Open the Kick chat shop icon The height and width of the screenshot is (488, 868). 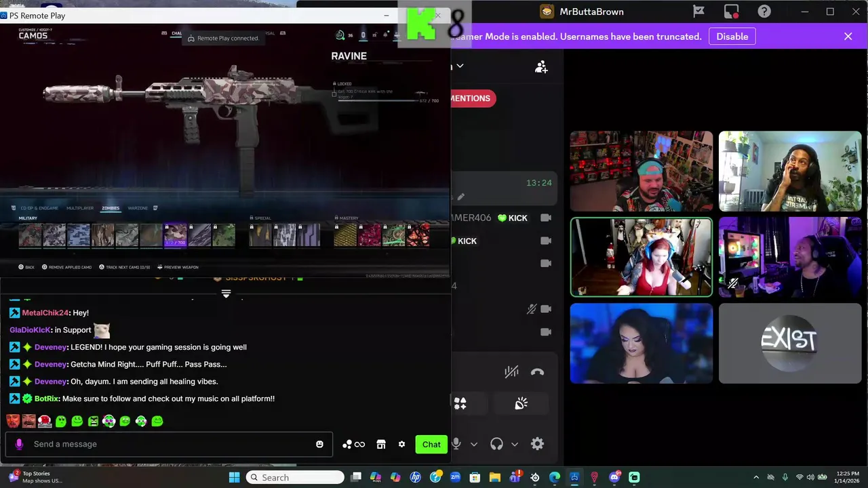[381, 444]
